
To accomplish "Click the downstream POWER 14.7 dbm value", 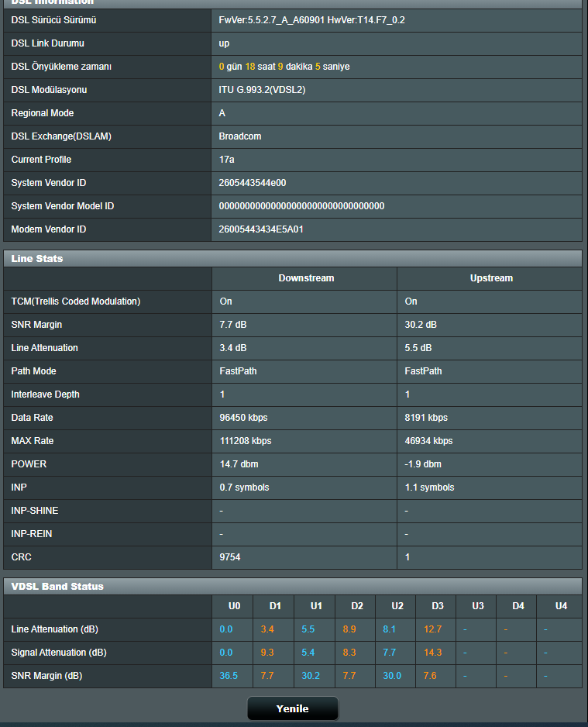I will point(239,464).
